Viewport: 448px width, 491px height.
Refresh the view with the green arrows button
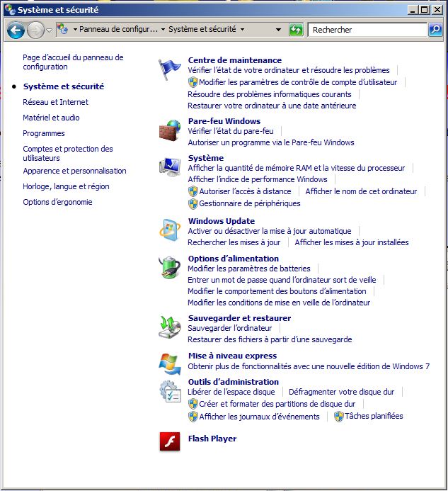pyautogui.click(x=296, y=30)
